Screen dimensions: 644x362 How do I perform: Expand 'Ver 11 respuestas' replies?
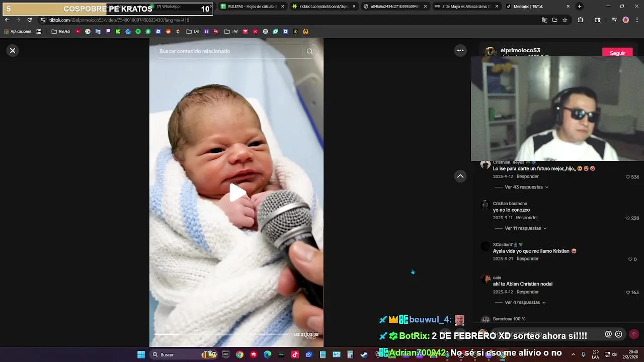coord(525,228)
